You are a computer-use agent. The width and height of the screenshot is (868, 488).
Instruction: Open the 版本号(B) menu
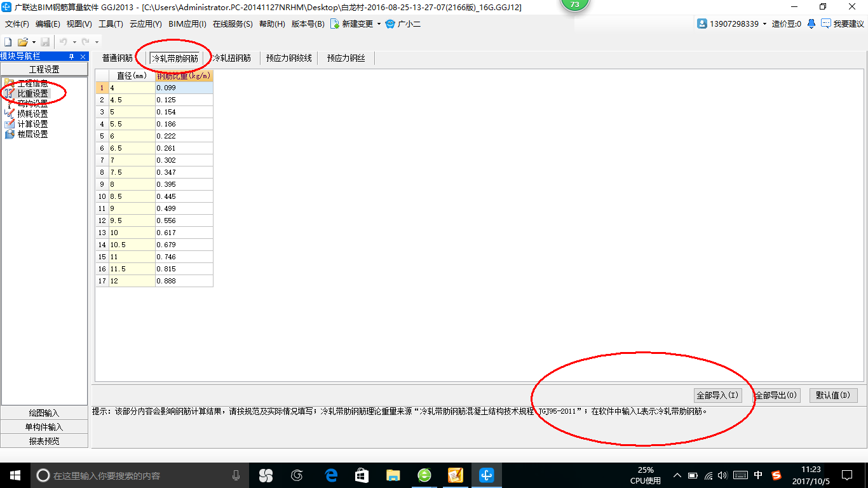pyautogui.click(x=308, y=24)
